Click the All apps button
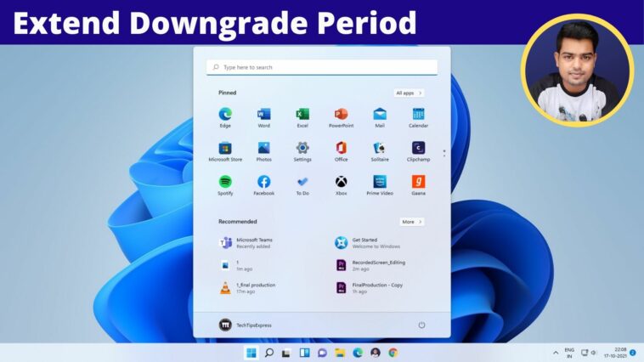 click(x=409, y=93)
